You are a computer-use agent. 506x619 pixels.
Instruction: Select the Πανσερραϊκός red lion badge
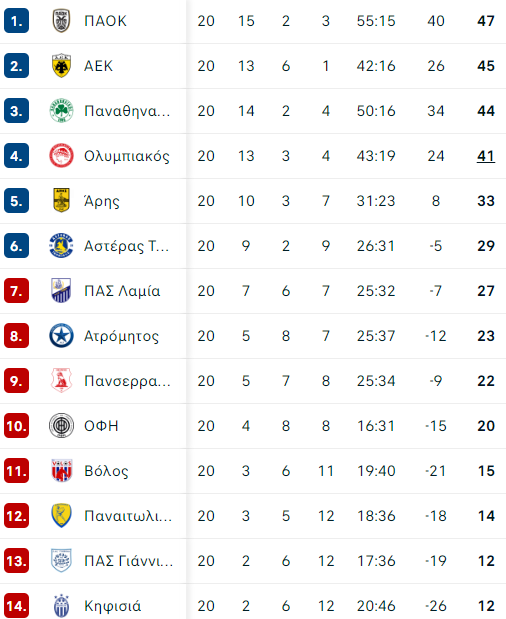[62, 381]
